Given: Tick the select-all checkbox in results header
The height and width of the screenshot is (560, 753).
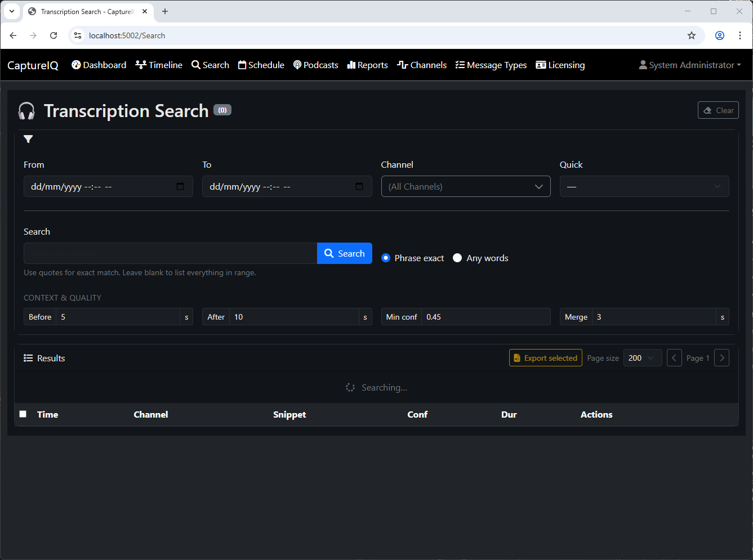Looking at the screenshot, I should tap(23, 414).
